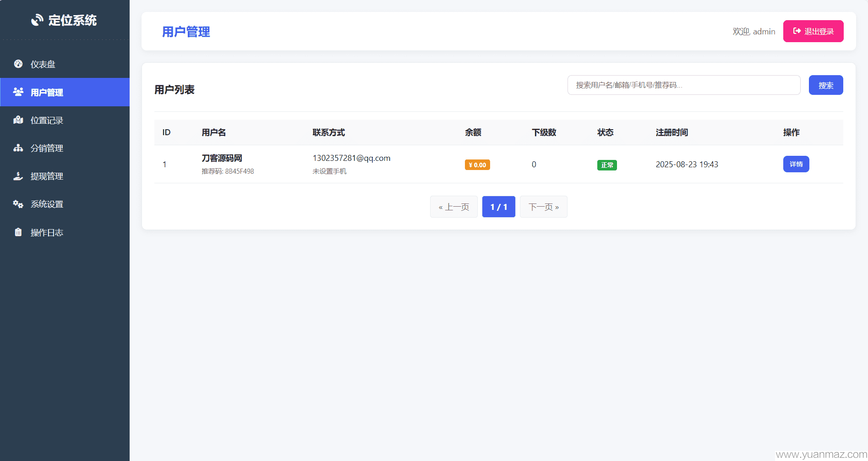Click the green 正常 status badge
The width and height of the screenshot is (868, 461).
607,165
